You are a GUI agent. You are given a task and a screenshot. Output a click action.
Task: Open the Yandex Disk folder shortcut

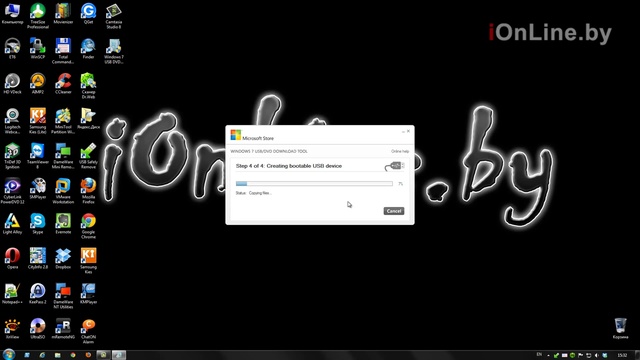88,119
